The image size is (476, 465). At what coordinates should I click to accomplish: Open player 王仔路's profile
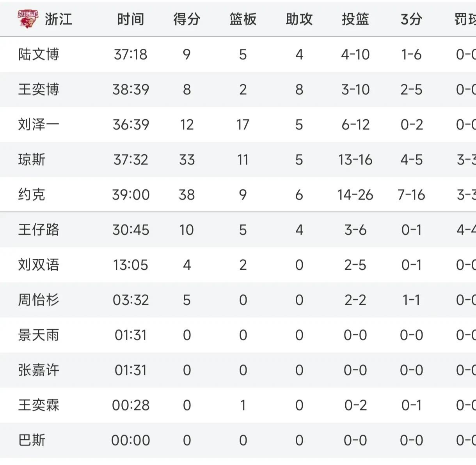[x=39, y=230]
